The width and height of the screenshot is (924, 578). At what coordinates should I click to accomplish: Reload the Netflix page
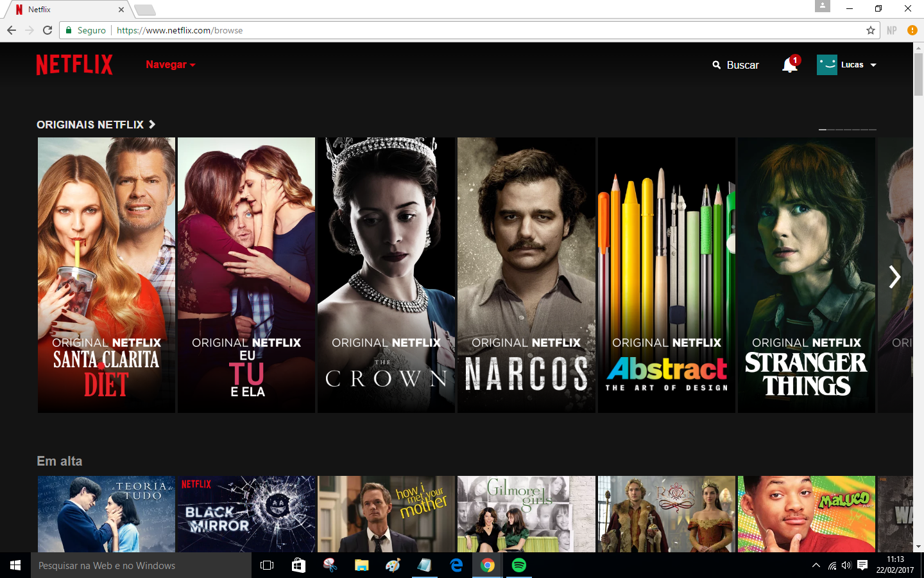(x=47, y=30)
